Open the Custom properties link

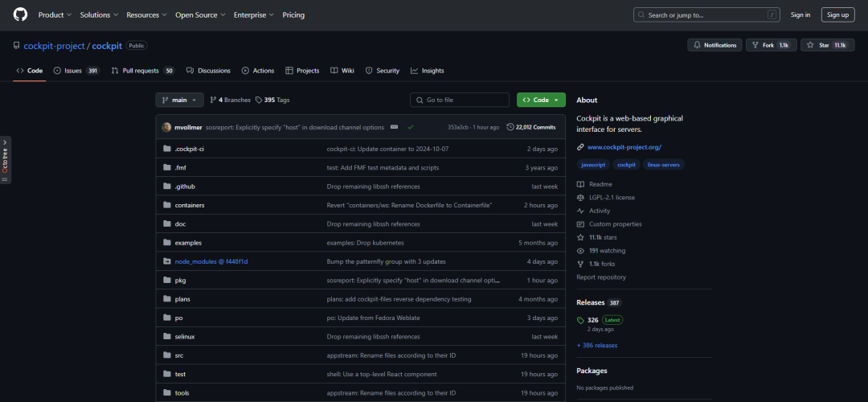point(609,224)
